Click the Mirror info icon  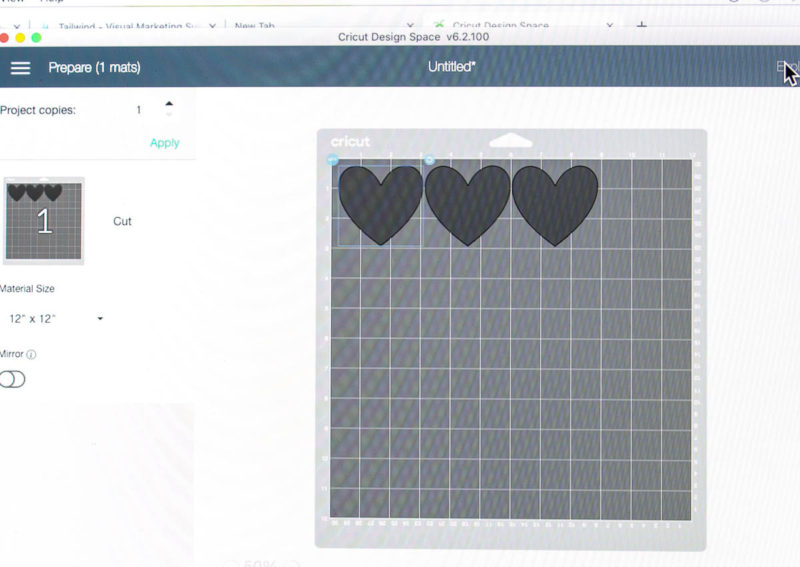(31, 354)
